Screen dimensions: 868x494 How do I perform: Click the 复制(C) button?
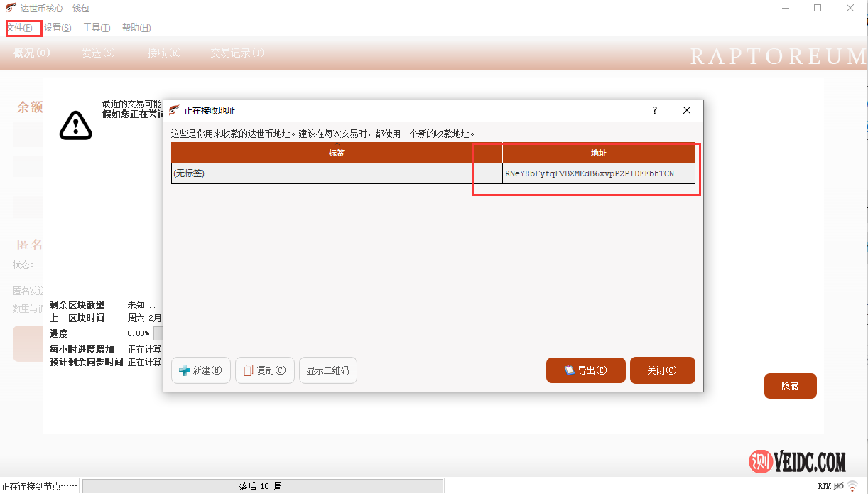(265, 370)
